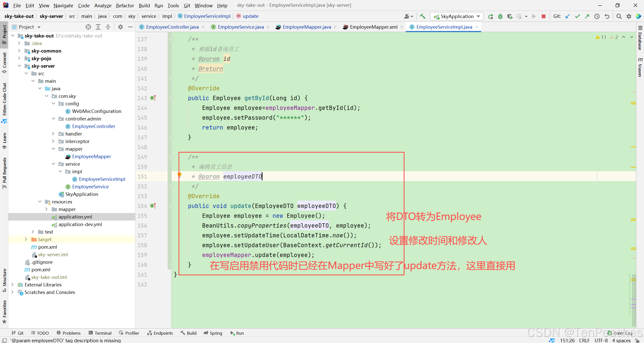Click the yellow intention bulb on line 151
The image size is (644, 343).
(x=179, y=174)
